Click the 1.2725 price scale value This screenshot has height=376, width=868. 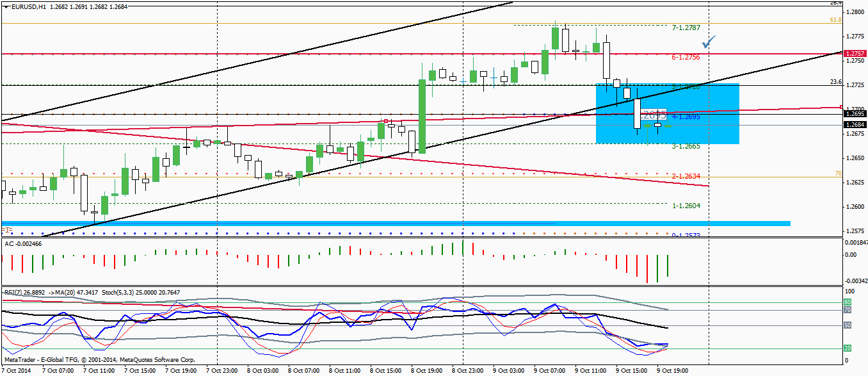pos(855,85)
